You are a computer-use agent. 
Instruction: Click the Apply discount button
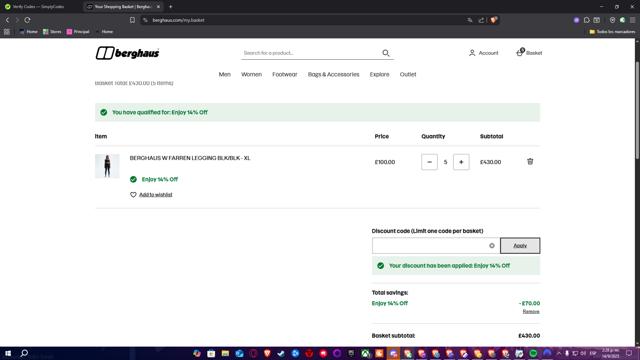tap(520, 246)
